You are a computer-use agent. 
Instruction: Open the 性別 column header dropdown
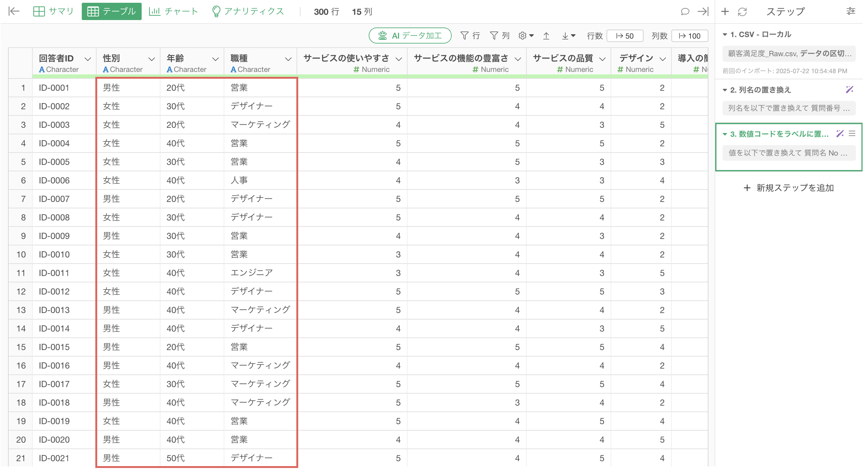(152, 59)
